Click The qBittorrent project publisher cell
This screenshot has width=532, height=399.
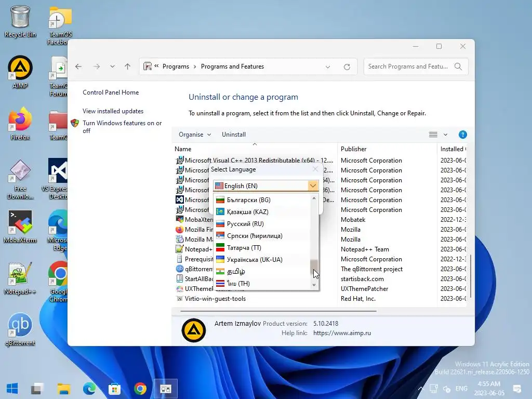(x=371, y=269)
